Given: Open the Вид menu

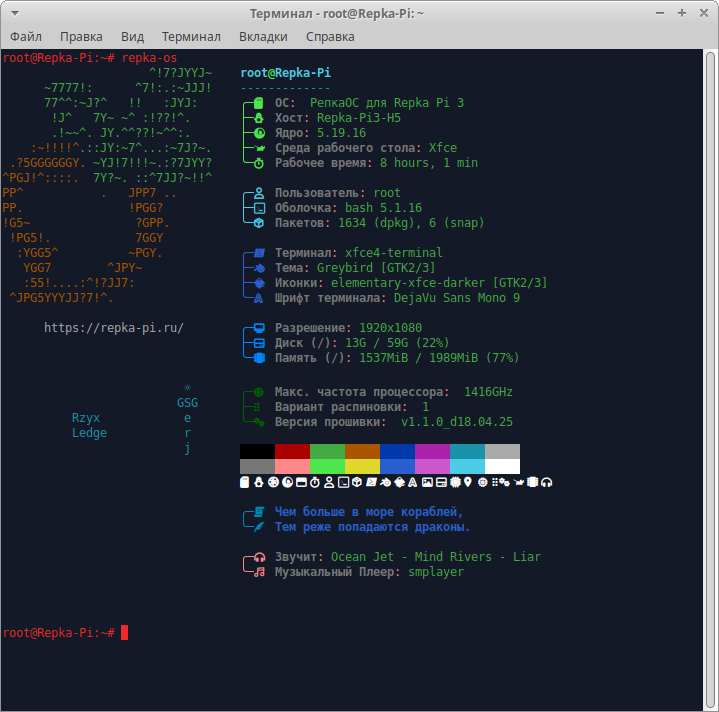Looking at the screenshot, I should pos(132,37).
